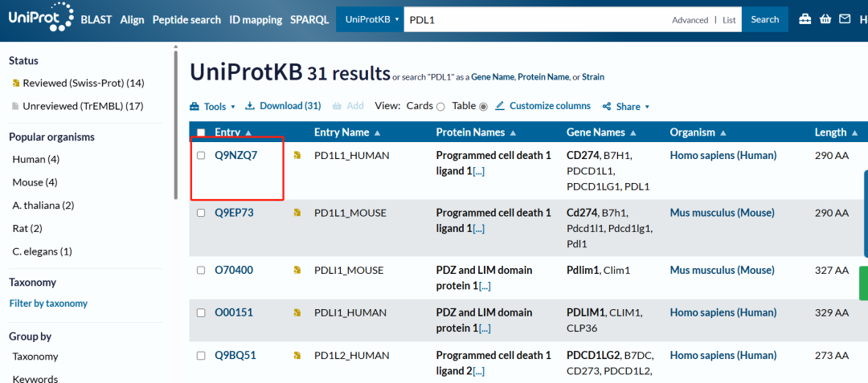Sort by Entry column arrow

coord(248,133)
